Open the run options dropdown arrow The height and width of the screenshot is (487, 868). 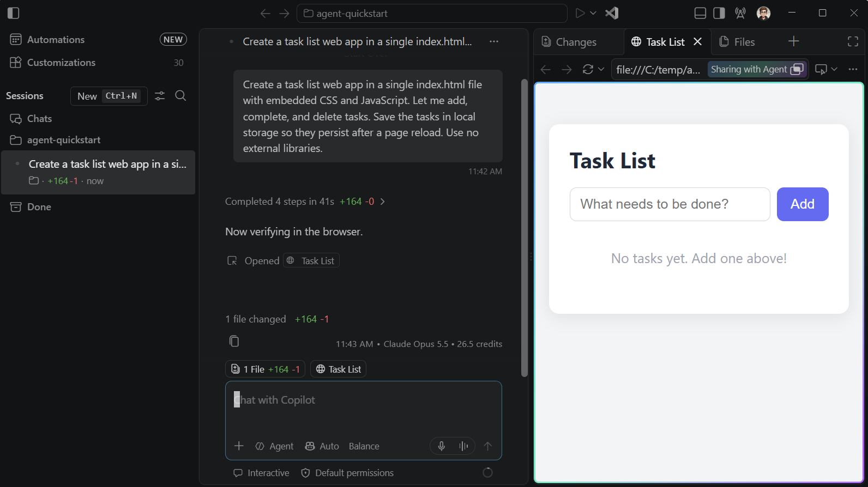click(593, 13)
